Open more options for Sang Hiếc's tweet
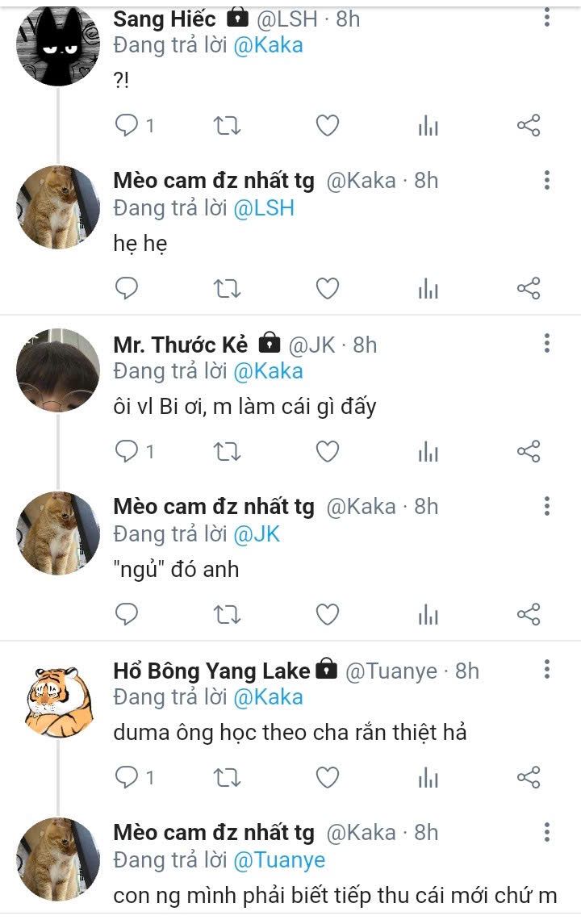The image size is (581, 924). [x=547, y=18]
